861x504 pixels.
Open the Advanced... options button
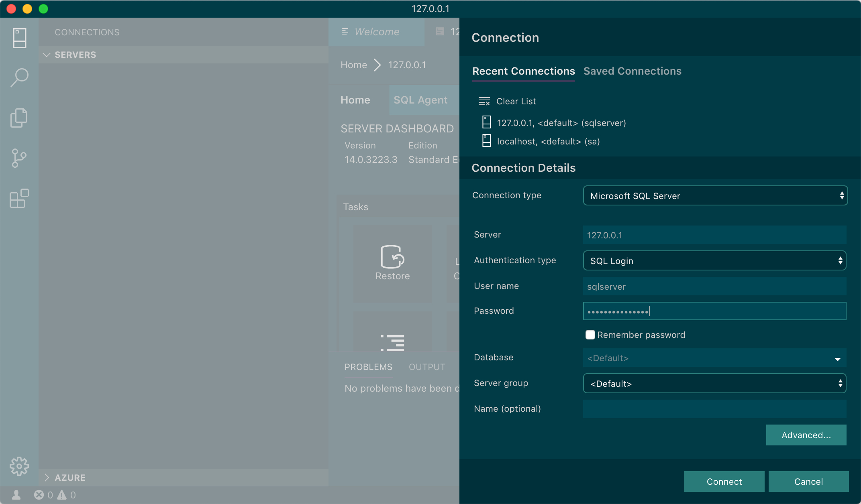pyautogui.click(x=806, y=435)
